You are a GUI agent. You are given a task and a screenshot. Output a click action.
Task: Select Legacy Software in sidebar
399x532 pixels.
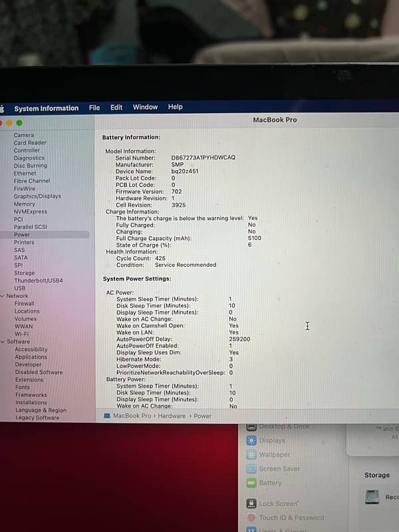coord(37,418)
